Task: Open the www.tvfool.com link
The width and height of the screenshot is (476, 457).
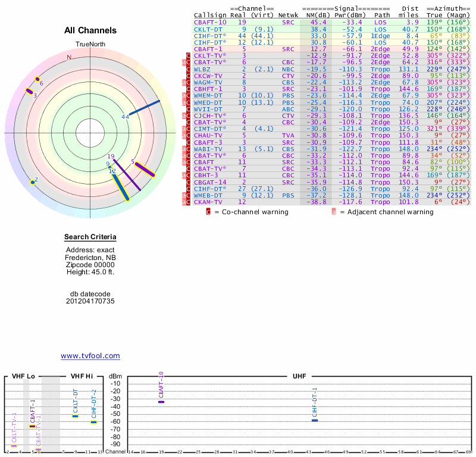Action: pos(90,356)
